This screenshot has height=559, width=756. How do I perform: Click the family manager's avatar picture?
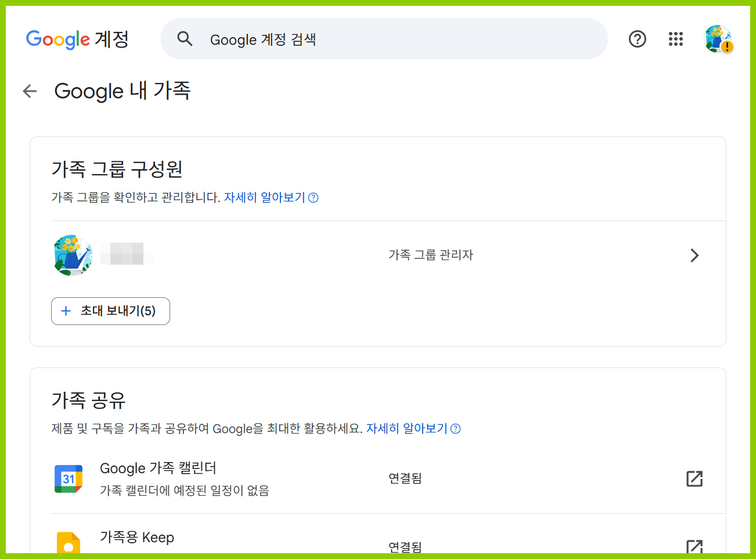(73, 255)
